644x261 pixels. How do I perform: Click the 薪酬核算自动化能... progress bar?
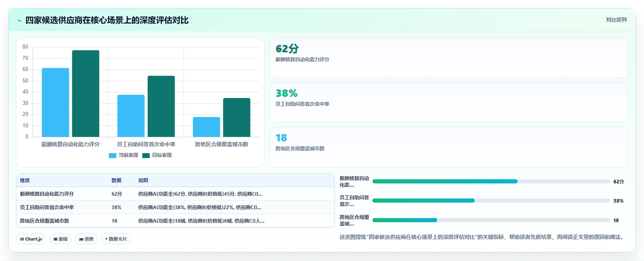pyautogui.click(x=491, y=181)
